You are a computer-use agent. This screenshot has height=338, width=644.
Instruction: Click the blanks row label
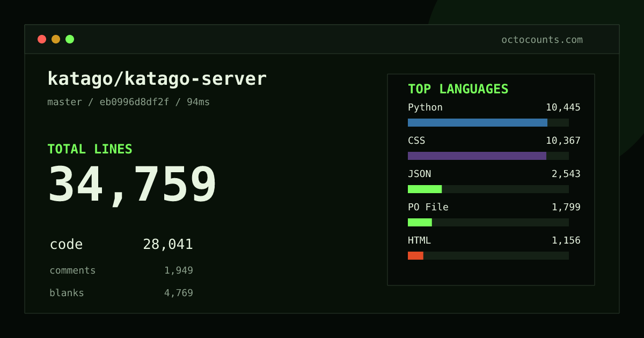[67, 293]
